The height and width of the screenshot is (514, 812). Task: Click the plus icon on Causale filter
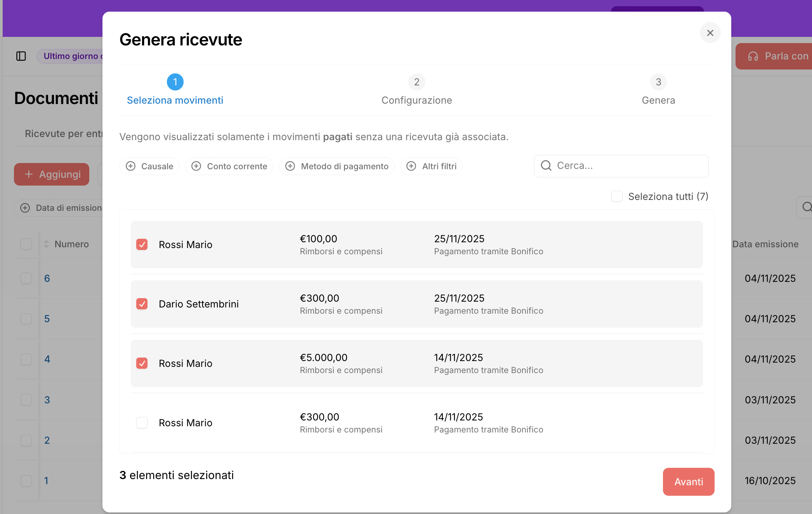click(x=131, y=166)
